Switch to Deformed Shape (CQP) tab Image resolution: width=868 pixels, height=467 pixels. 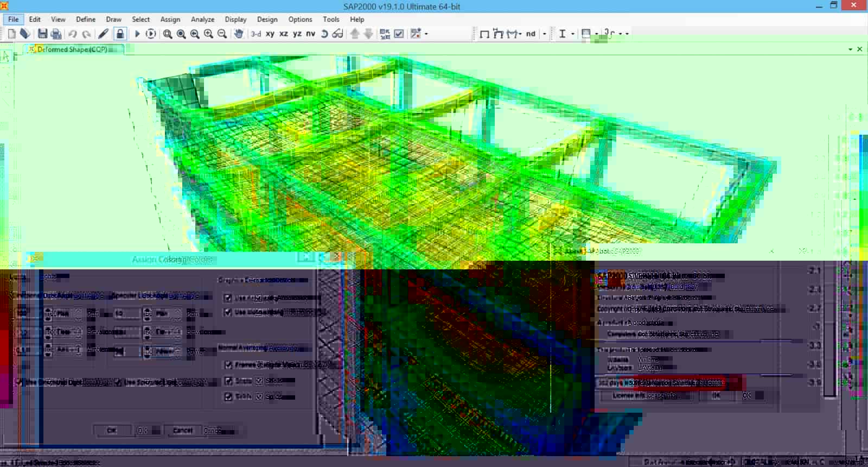(73, 49)
